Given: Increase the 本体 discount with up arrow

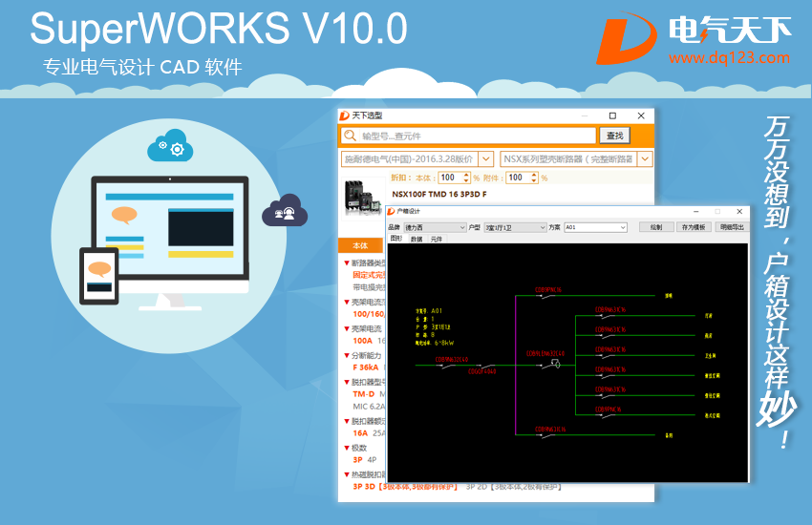Looking at the screenshot, I should point(466,175).
